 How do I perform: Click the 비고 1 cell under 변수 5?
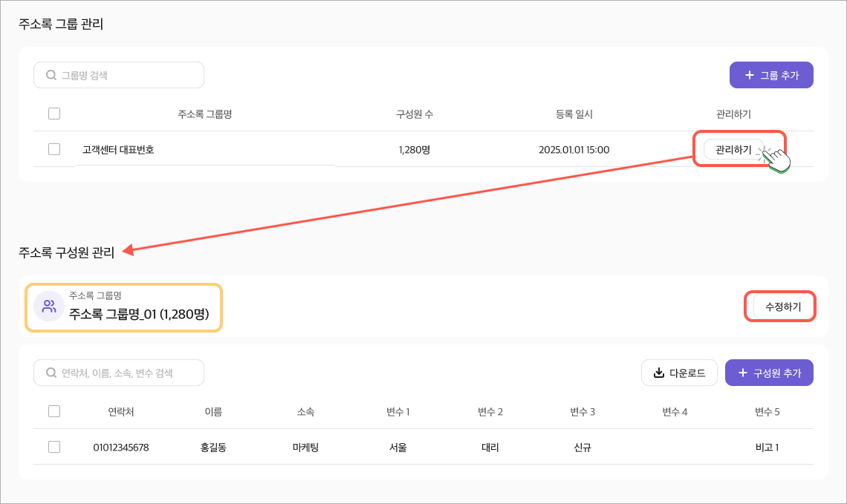click(x=767, y=448)
